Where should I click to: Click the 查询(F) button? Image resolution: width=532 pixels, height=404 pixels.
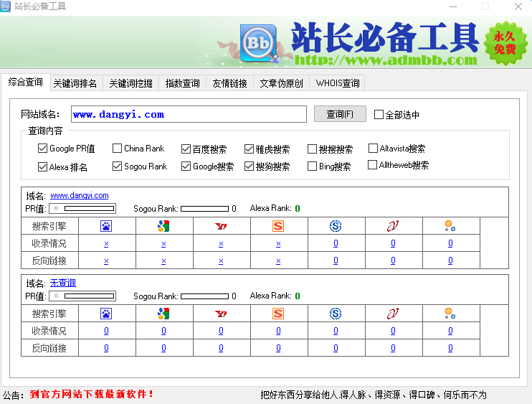pos(340,113)
